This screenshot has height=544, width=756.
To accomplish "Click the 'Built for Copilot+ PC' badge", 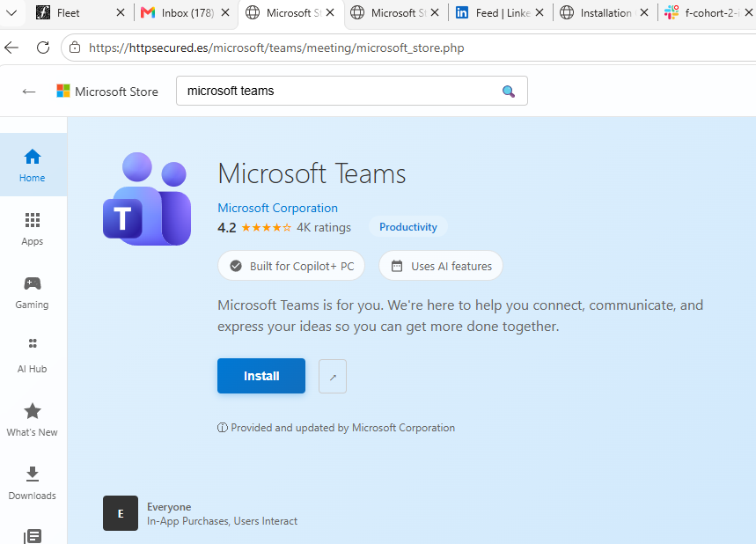I will (x=291, y=266).
